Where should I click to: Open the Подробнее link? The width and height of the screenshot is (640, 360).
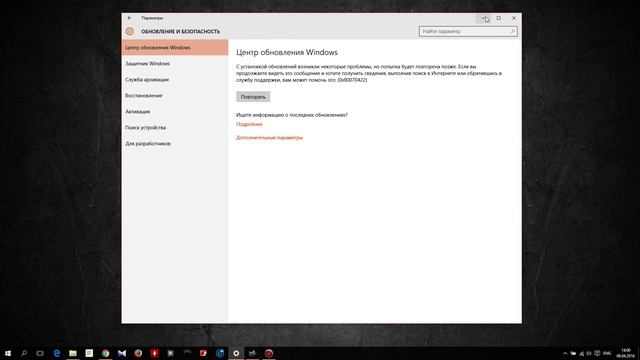tap(249, 124)
